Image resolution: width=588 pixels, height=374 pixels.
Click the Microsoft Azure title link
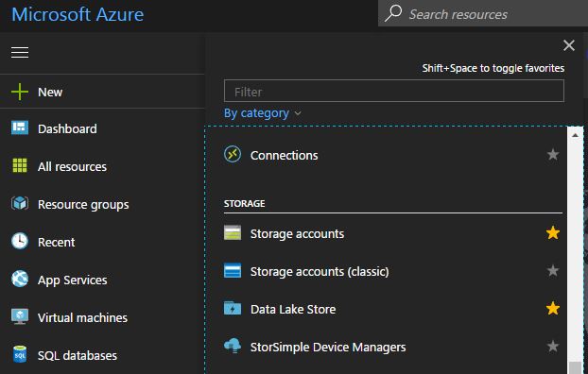click(78, 14)
